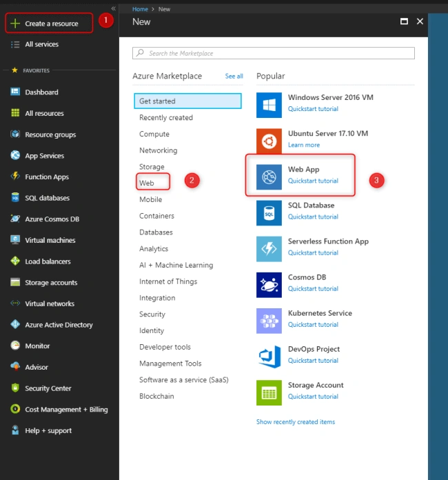Select the Developer tools category
This screenshot has height=480, width=448.
point(165,347)
